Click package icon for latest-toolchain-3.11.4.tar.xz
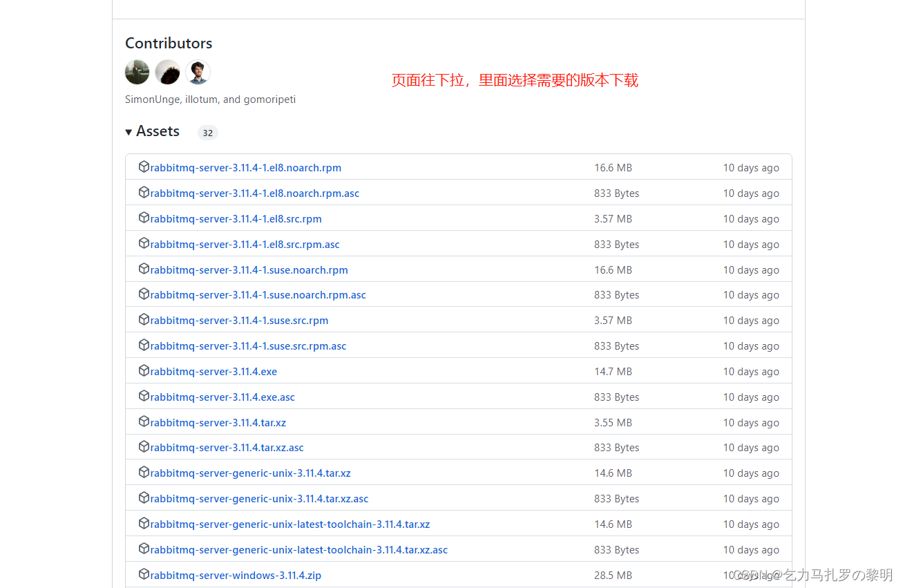The width and height of the screenshot is (903, 588). click(x=144, y=523)
